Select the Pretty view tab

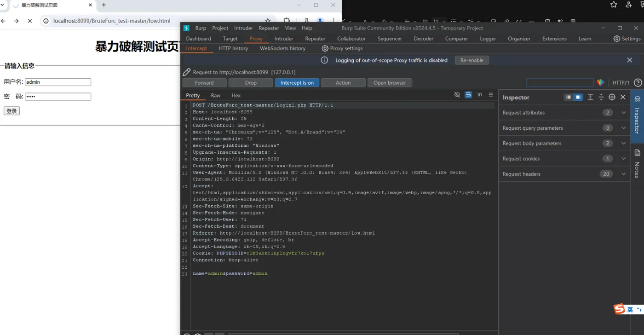pyautogui.click(x=193, y=96)
